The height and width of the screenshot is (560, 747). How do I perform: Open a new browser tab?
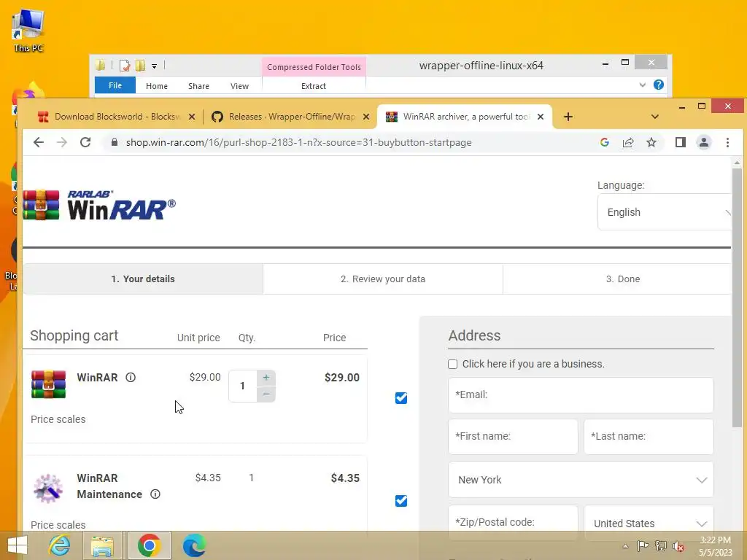(x=568, y=117)
